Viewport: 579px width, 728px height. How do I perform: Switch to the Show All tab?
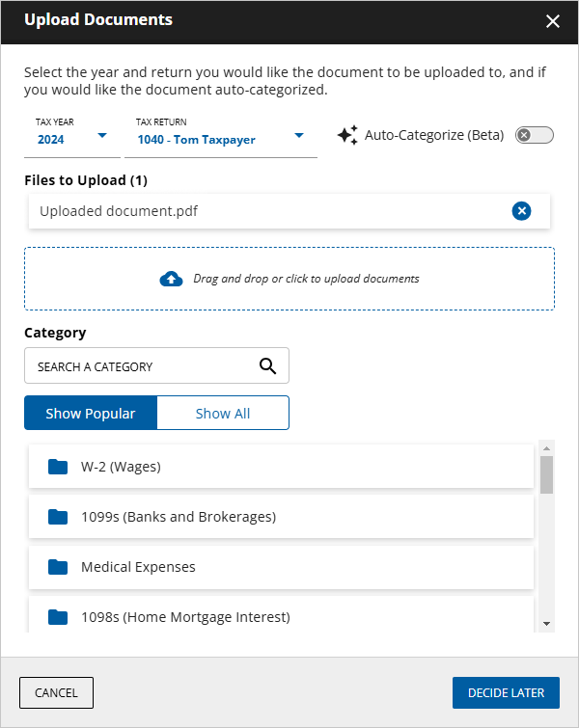click(x=223, y=413)
